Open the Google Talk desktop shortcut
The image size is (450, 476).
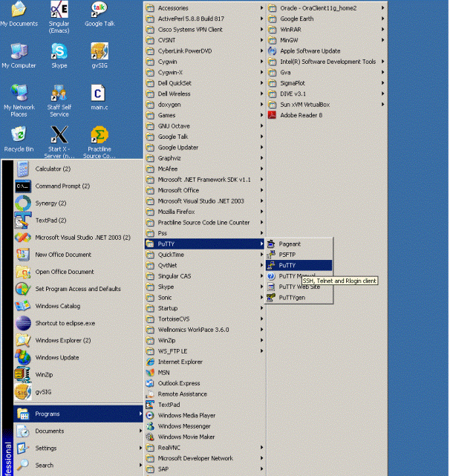tap(99, 11)
